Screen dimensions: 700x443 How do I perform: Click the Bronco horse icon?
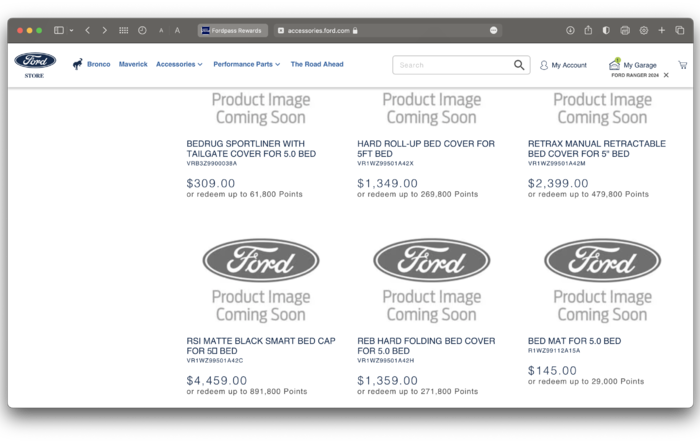[x=78, y=64]
